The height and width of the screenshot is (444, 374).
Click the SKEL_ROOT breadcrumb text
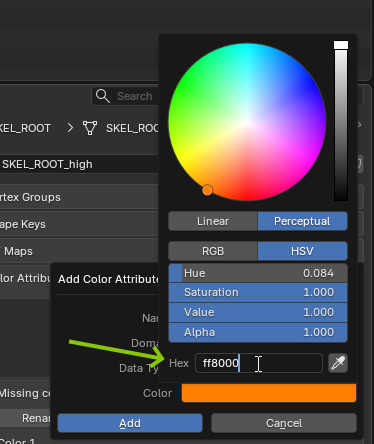point(25,128)
